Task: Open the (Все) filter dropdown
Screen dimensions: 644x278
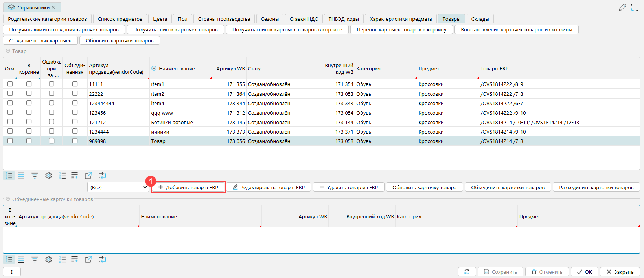Action: click(118, 187)
